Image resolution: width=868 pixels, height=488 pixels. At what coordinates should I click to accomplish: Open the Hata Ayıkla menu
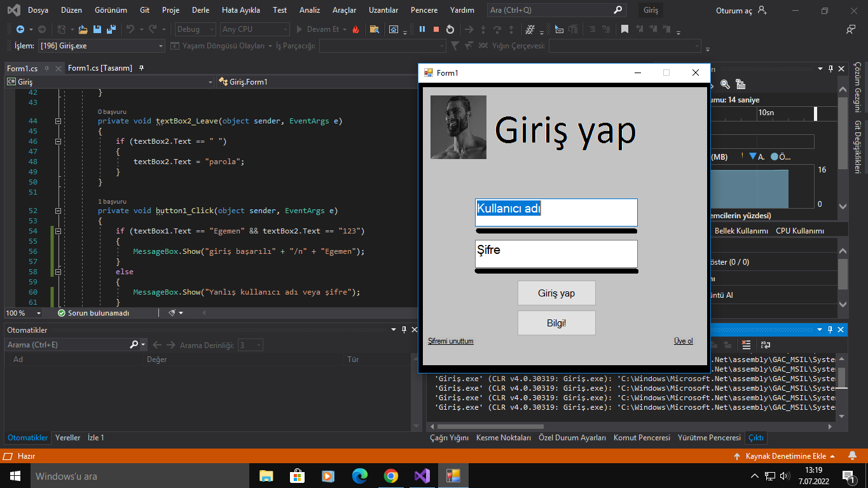[240, 10]
